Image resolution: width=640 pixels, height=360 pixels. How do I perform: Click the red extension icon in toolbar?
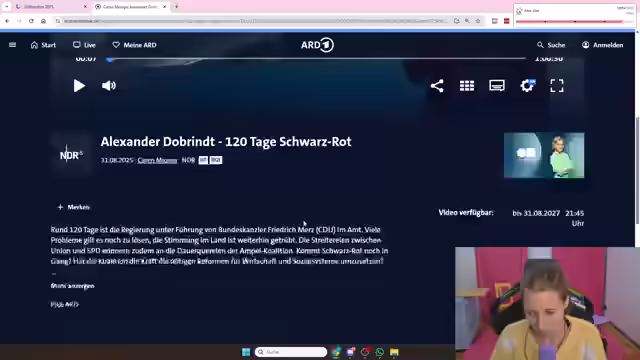[507, 21]
